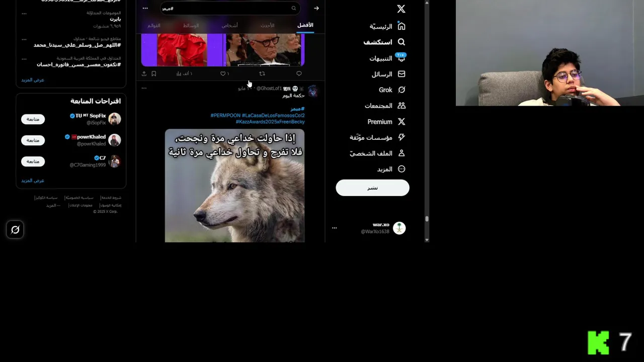Switch to the القوائم tab
The height and width of the screenshot is (362, 644).
click(x=154, y=25)
